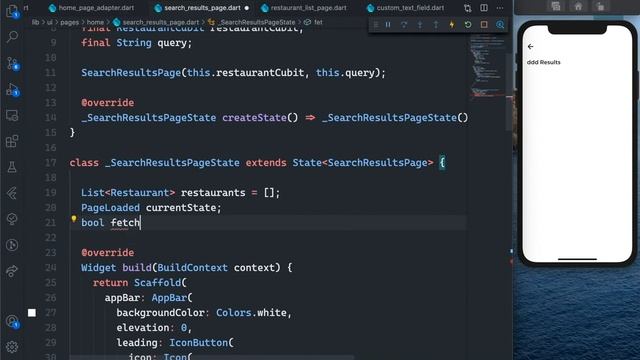Click the simulator screenshot icon
640x360 pixels.
click(x=556, y=6)
